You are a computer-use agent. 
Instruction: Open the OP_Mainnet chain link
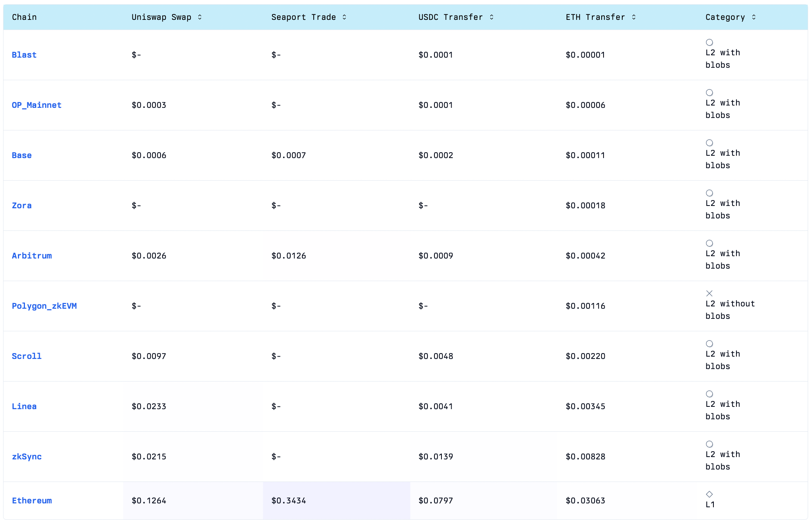coord(37,105)
